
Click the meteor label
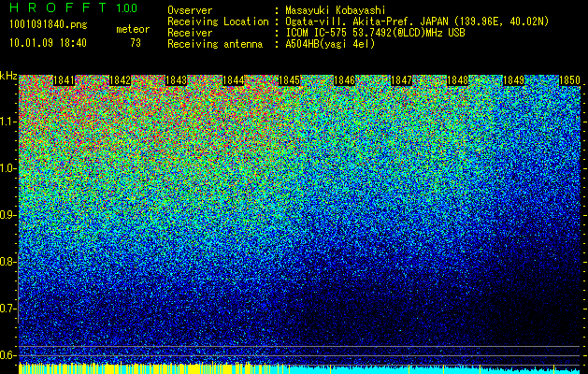coord(133,29)
